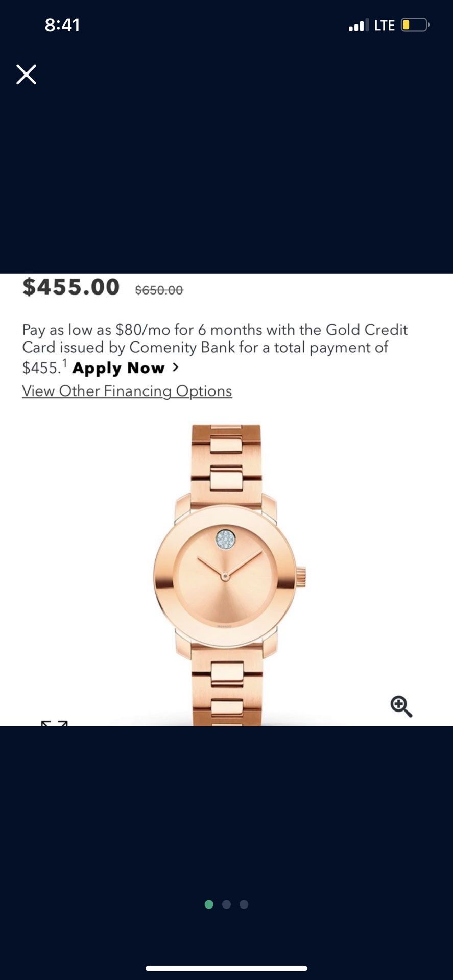
Task: Tap the 8:41 clock in status bar
Action: [x=62, y=25]
